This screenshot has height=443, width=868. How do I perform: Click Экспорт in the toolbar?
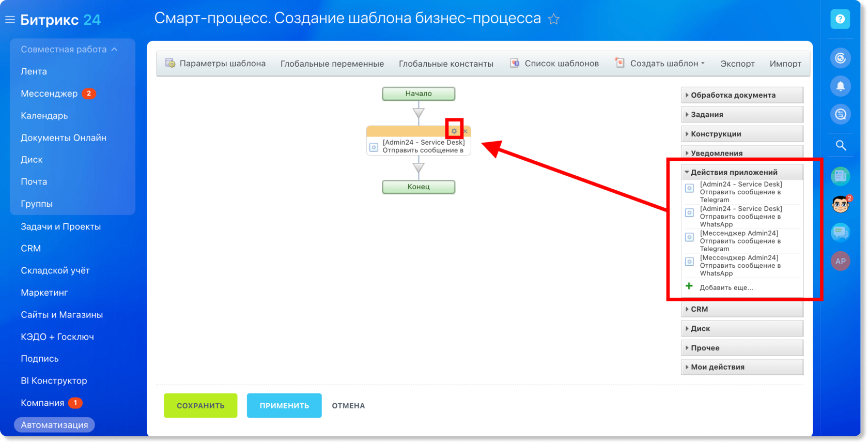pos(737,64)
